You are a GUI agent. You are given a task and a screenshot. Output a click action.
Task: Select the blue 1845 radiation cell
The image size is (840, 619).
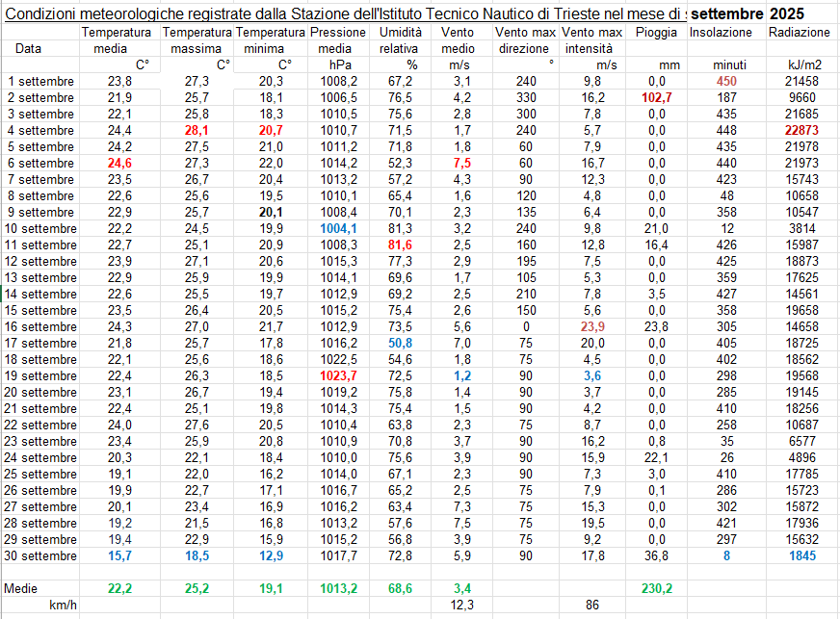click(x=801, y=555)
